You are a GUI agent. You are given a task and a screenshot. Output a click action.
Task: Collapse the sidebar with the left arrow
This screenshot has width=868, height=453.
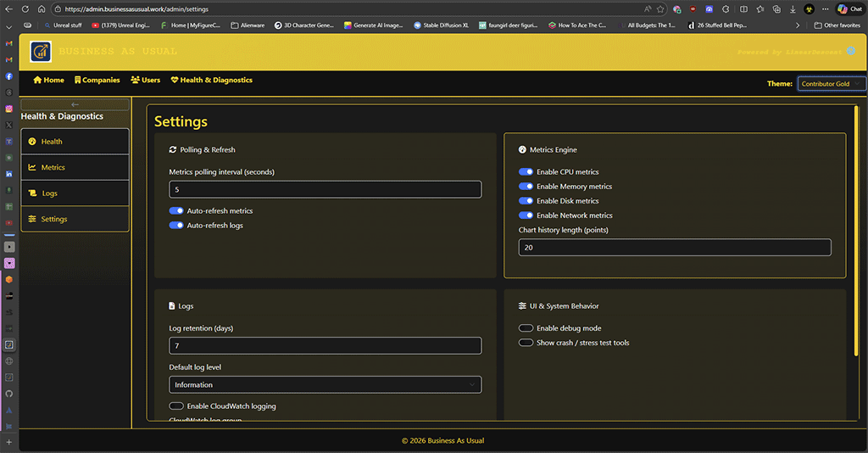75,104
